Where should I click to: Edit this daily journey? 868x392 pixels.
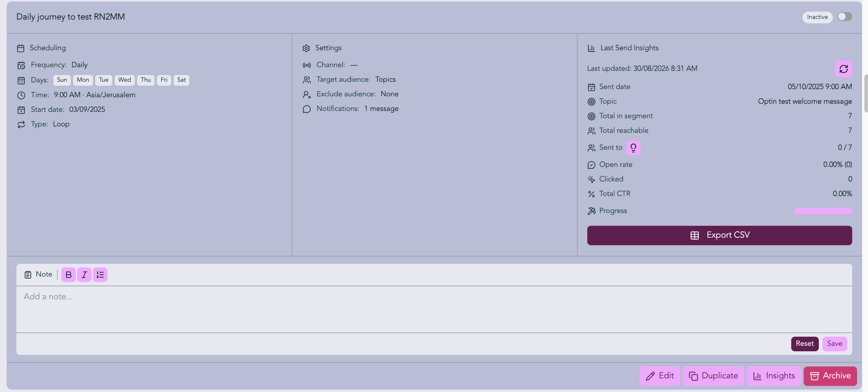point(659,376)
